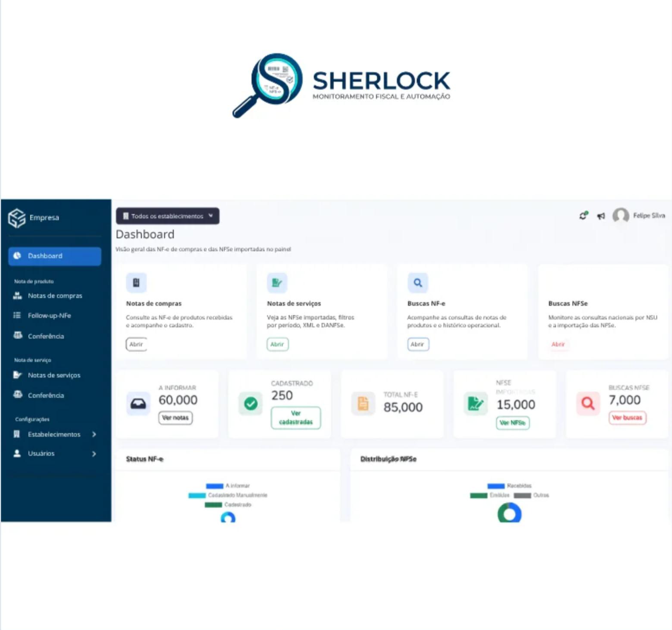The height and width of the screenshot is (630, 672).
Task: Click the Distribuição NFSe chart title
Action: click(x=389, y=459)
